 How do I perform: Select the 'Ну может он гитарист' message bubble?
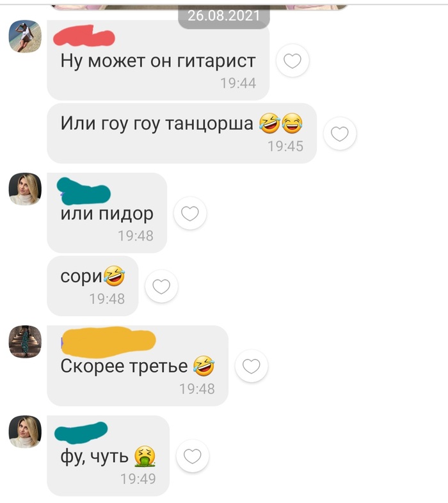158,60
